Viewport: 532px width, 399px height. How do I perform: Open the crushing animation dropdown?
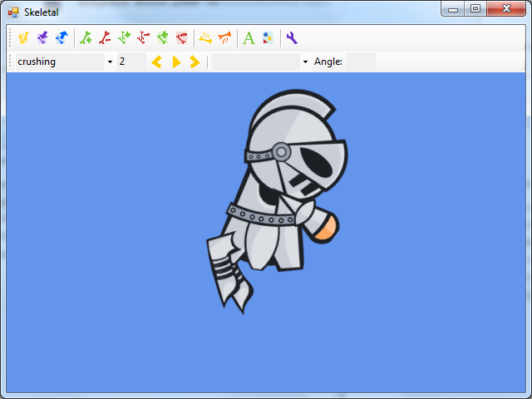tap(110, 62)
